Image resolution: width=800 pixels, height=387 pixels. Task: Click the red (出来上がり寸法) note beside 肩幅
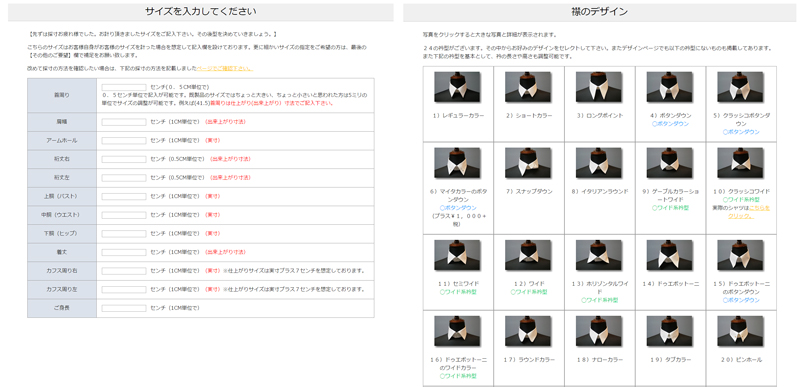(x=225, y=122)
